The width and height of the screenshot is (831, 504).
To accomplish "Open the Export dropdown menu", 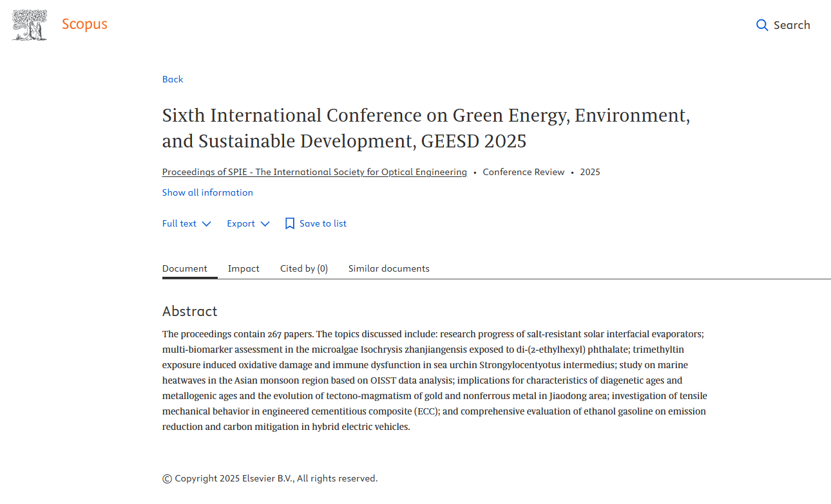I will pyautogui.click(x=241, y=223).
